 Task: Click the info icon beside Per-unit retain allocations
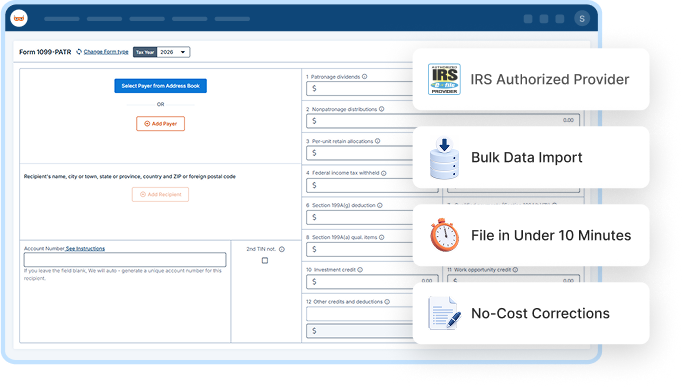click(x=378, y=141)
